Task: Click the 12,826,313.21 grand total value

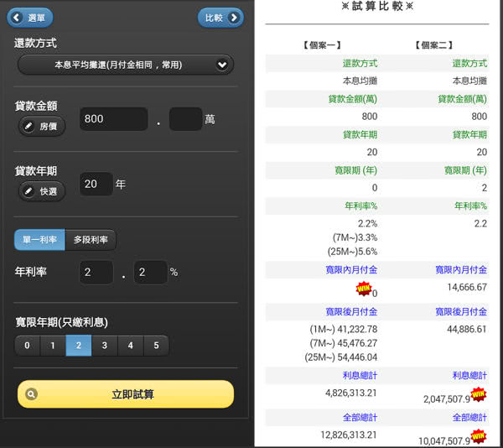Action: click(349, 435)
